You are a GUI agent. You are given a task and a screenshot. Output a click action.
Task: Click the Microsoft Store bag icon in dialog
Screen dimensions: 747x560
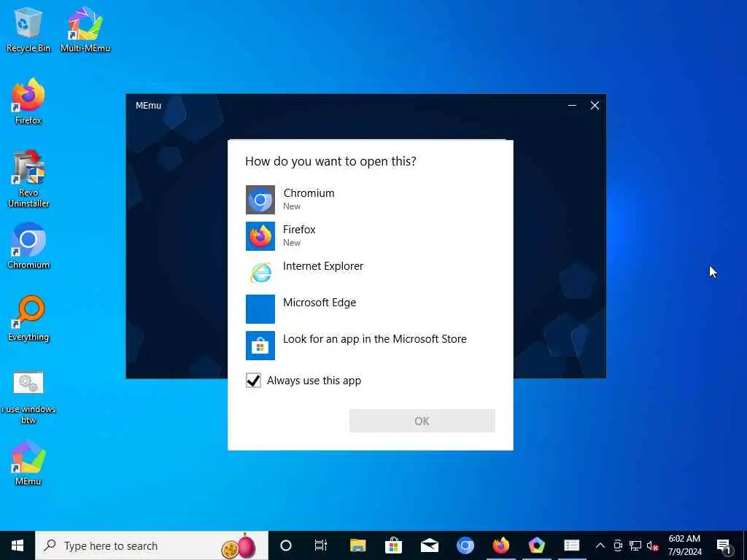(x=260, y=345)
